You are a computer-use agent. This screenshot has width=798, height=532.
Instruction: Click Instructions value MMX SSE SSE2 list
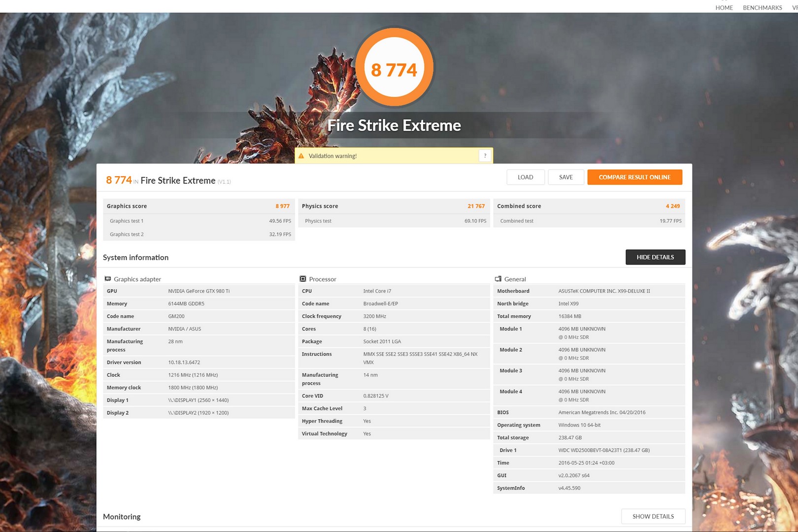coord(420,358)
